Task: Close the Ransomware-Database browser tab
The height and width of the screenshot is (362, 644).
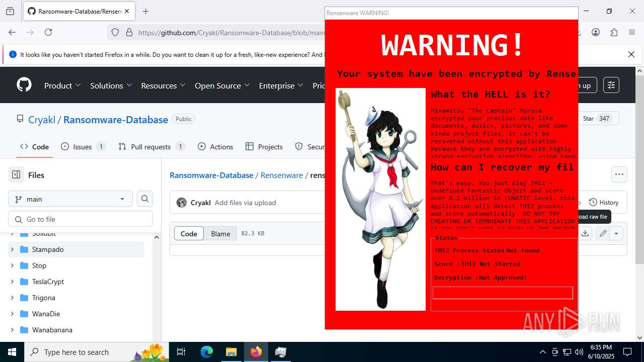Action: coord(127,11)
